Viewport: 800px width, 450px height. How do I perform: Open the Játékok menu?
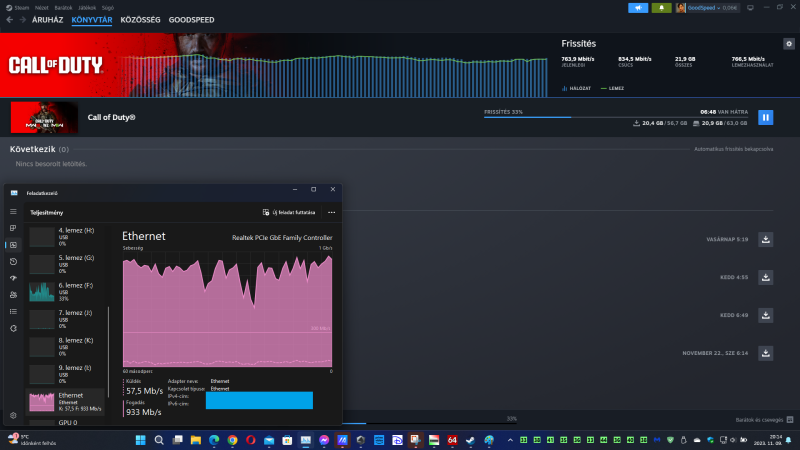87,8
